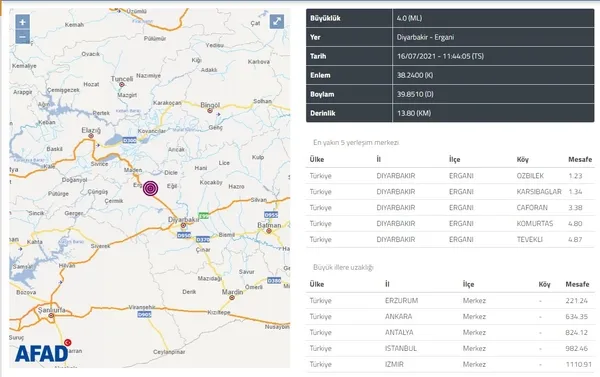Viewport: 600px width, 377px height.
Task: Click the distance value 1110.91
Action: pos(578,364)
